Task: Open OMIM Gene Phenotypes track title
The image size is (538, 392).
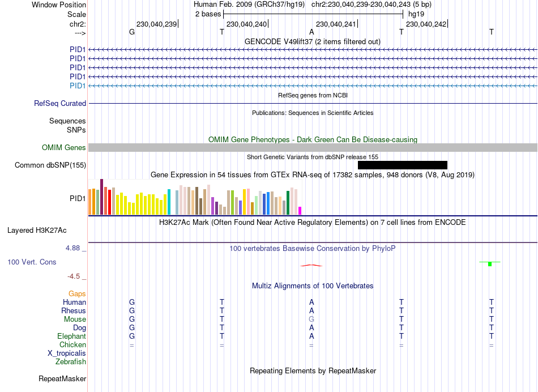Action: tap(313, 140)
